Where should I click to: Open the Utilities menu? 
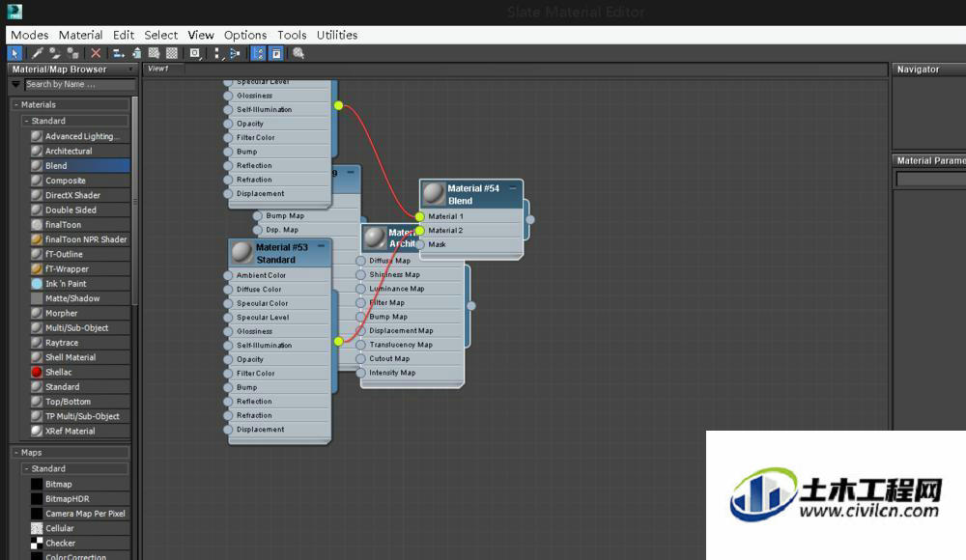tap(337, 35)
